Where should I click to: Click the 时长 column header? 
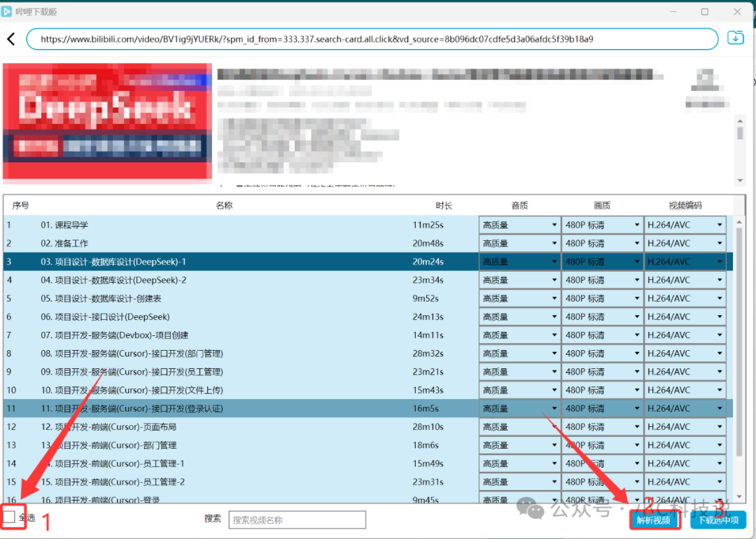click(x=444, y=205)
